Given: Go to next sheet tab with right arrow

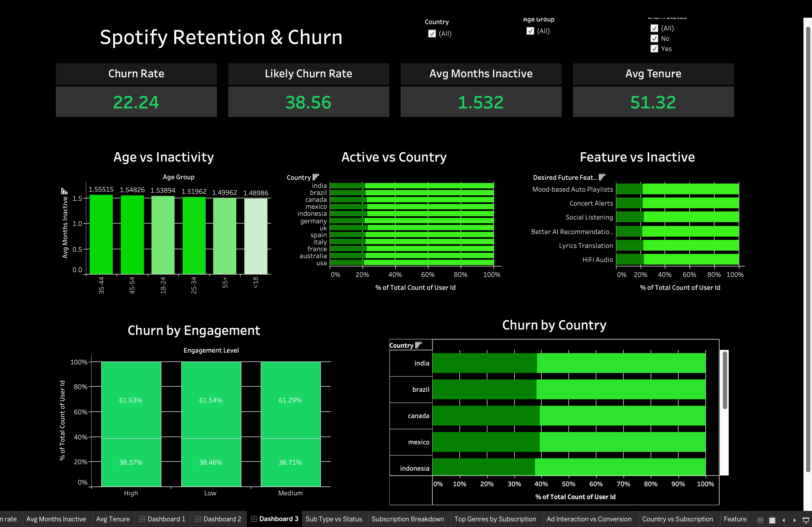Looking at the screenshot, I should [x=795, y=520].
